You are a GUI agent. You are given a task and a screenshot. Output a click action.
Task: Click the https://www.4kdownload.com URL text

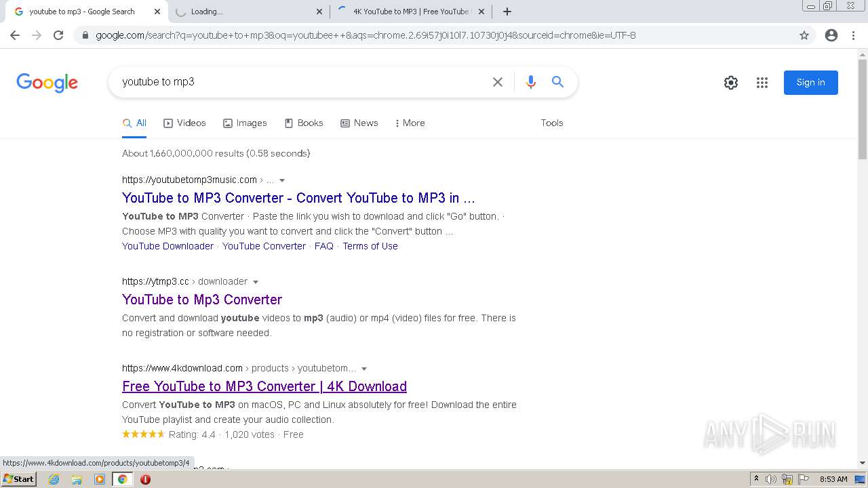pyautogui.click(x=182, y=368)
